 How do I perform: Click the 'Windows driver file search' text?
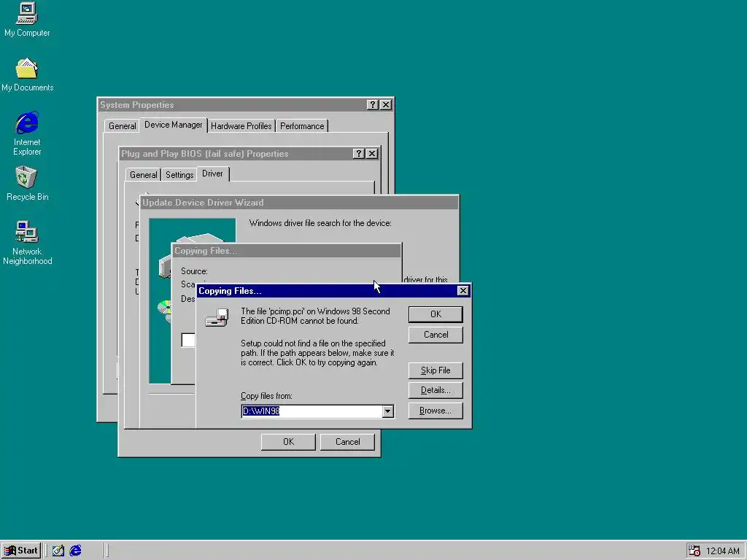pyautogui.click(x=320, y=223)
